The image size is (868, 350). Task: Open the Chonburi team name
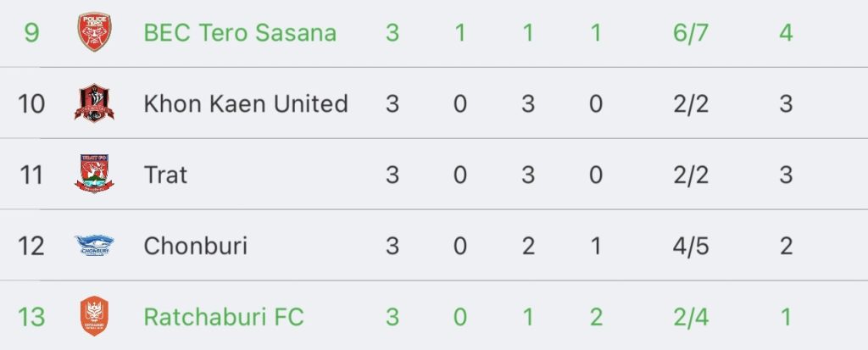coord(195,245)
